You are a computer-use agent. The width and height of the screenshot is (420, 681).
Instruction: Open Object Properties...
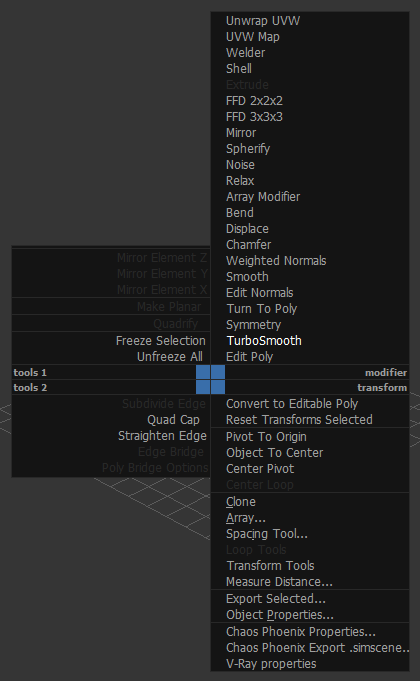click(x=280, y=615)
